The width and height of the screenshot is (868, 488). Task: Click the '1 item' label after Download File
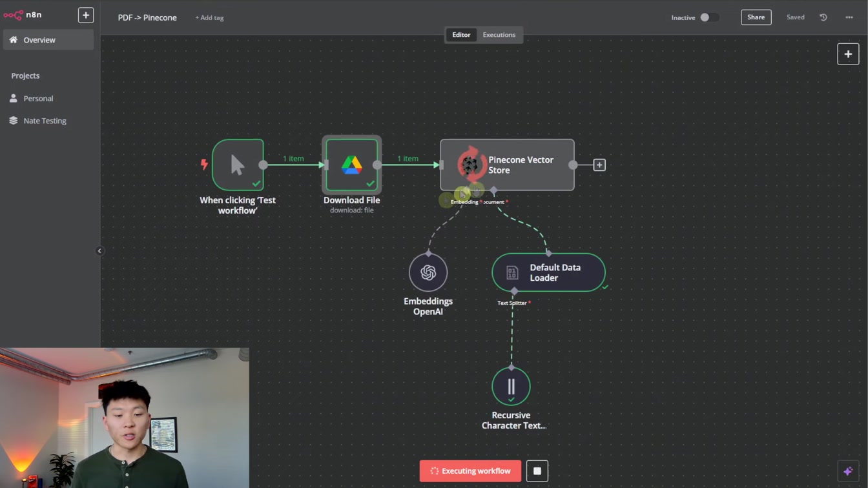point(408,159)
